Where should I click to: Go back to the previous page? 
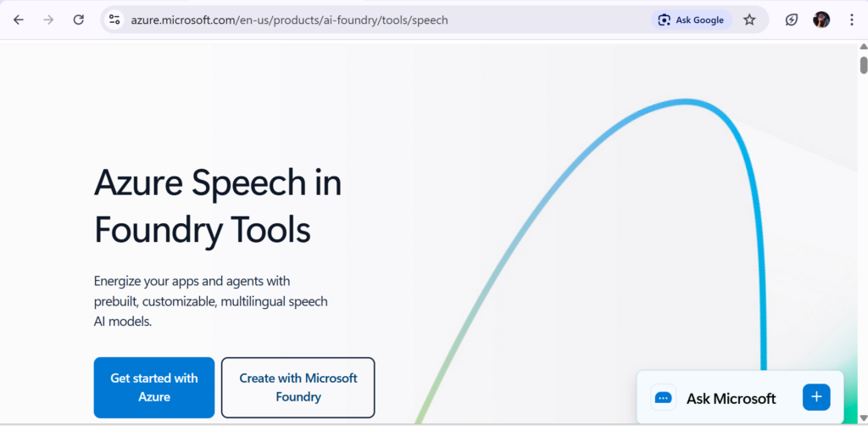pyautogui.click(x=19, y=20)
